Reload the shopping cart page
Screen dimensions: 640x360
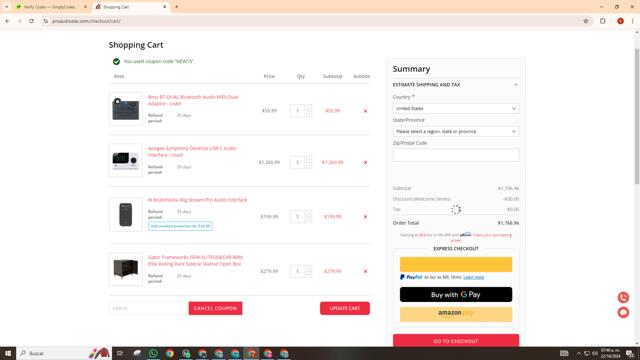[x=31, y=21]
